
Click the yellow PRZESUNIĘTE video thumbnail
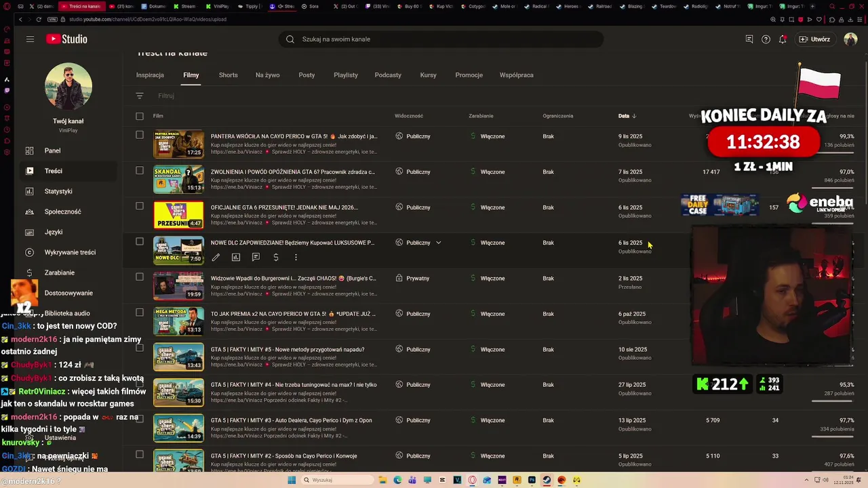[x=178, y=215]
